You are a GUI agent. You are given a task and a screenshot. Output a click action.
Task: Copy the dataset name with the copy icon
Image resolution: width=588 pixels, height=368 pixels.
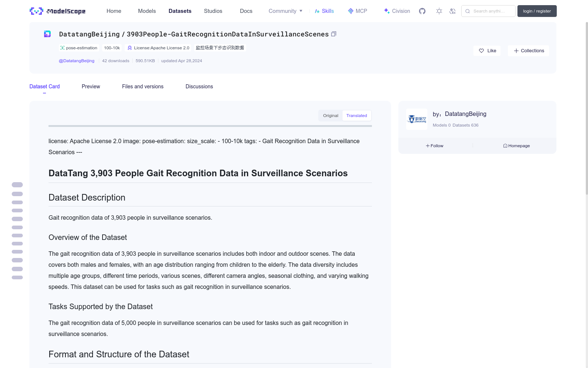[x=334, y=34]
